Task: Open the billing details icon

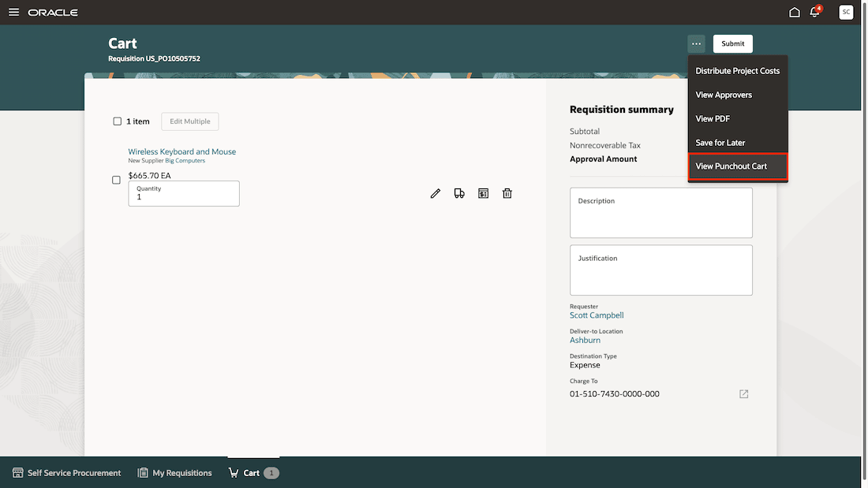Action: point(483,194)
